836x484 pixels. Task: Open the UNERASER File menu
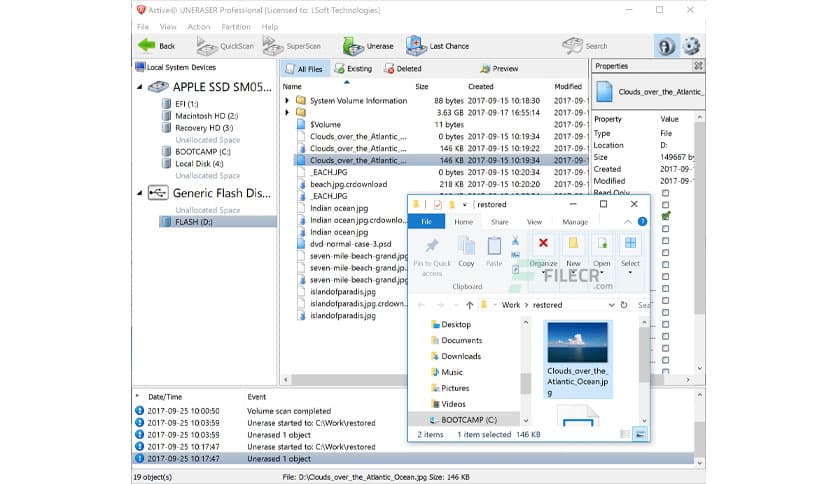click(x=143, y=27)
